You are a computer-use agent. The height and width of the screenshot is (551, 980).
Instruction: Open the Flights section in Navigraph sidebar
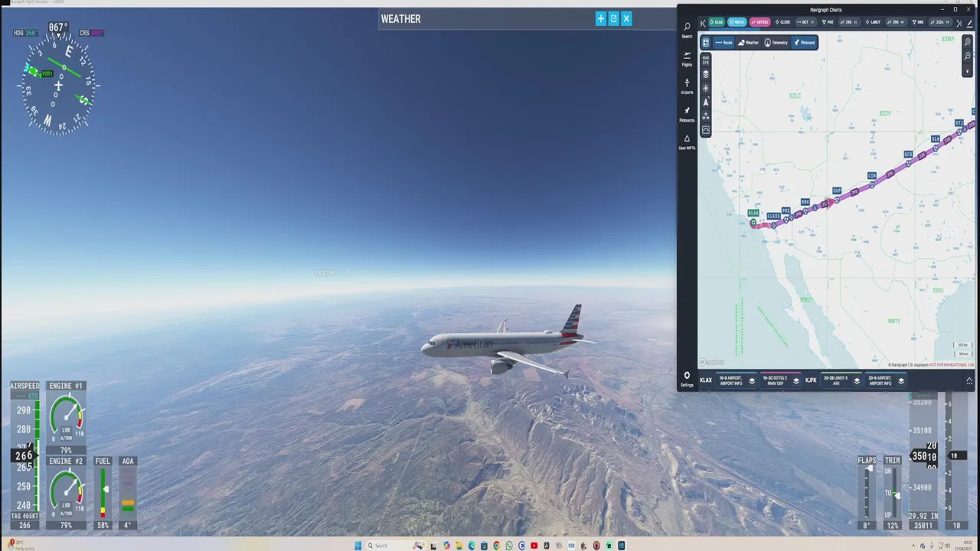(x=687, y=58)
